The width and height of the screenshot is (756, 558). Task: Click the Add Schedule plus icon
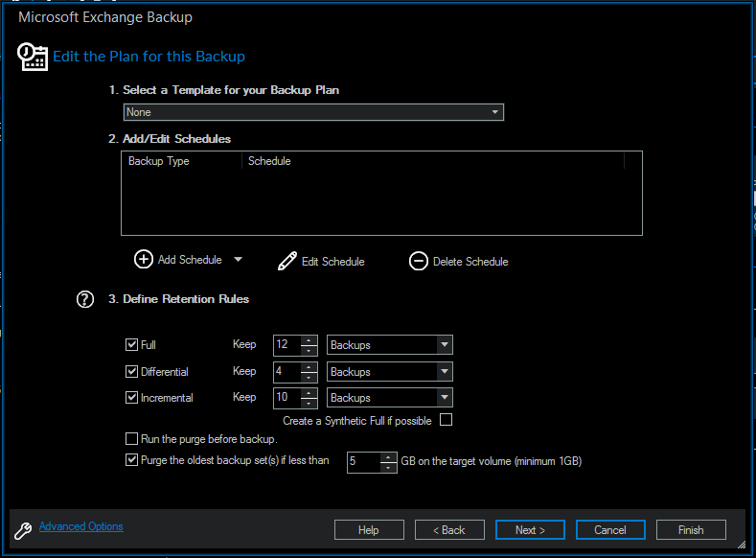143,260
